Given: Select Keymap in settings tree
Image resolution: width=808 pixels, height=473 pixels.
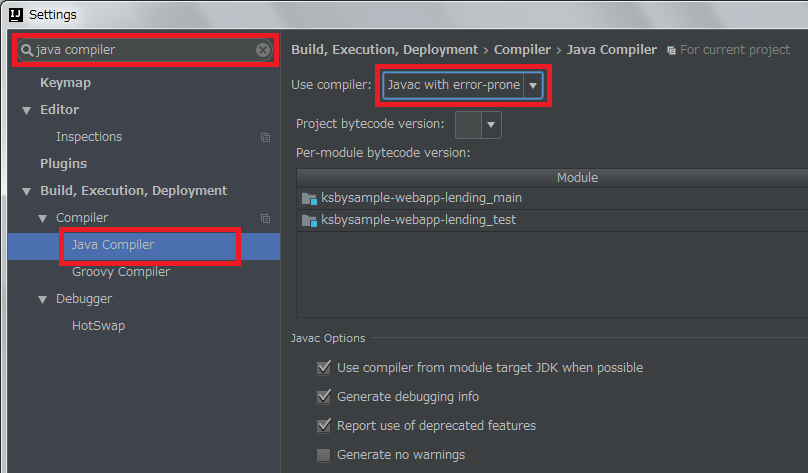Looking at the screenshot, I should 65,82.
